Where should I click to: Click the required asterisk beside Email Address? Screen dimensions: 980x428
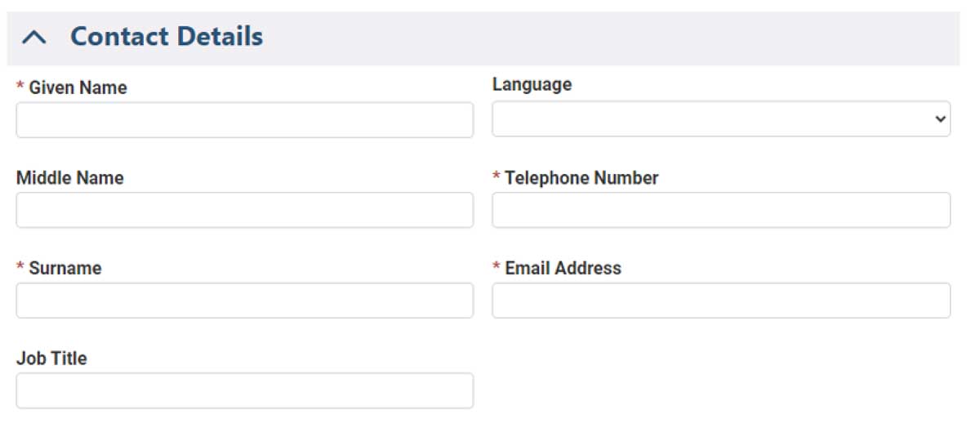point(497,267)
